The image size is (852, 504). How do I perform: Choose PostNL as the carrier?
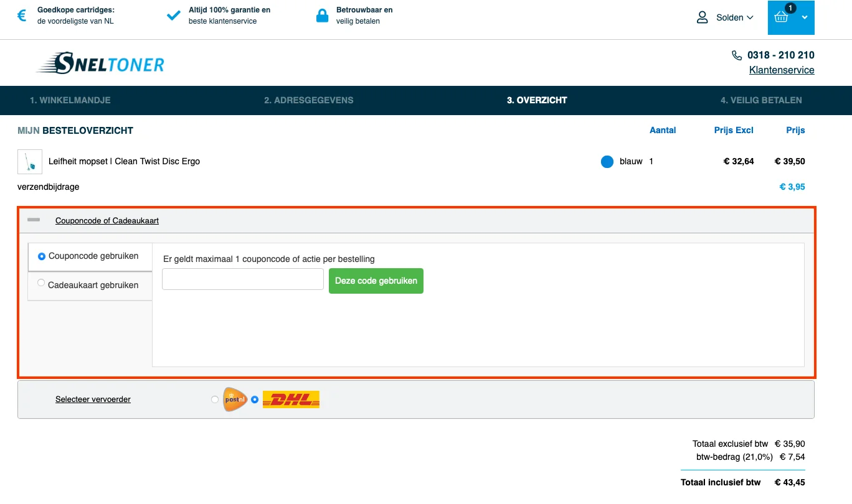point(215,399)
